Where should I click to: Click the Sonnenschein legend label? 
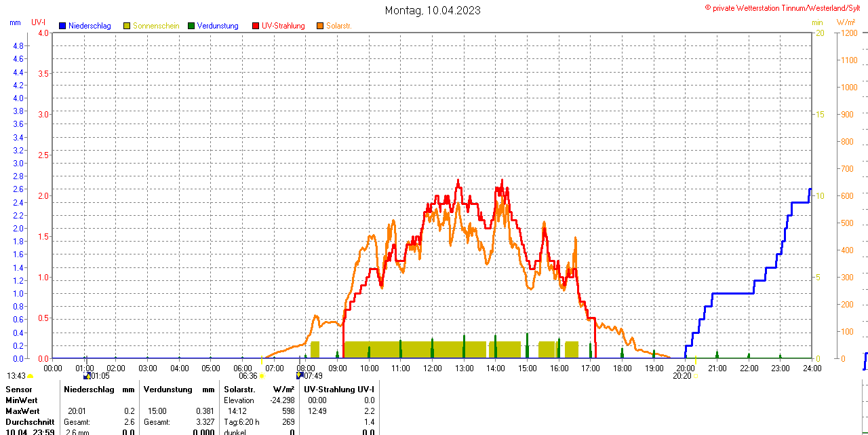pos(156,26)
